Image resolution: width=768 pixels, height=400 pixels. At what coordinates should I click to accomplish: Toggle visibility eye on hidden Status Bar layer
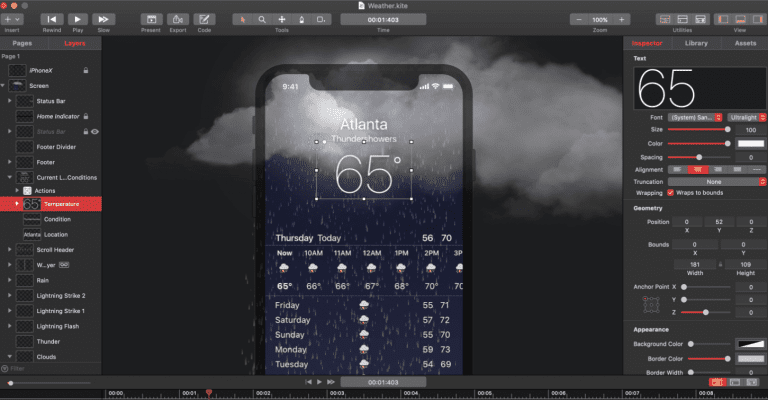click(95, 131)
